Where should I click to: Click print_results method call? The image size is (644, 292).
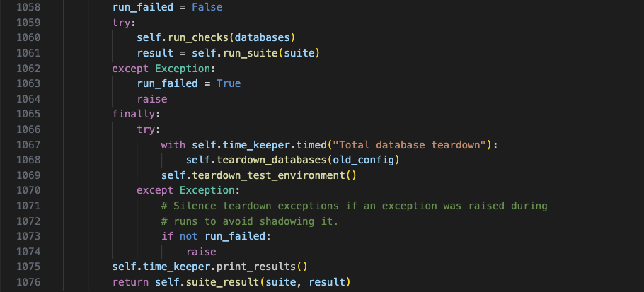tap(256, 267)
